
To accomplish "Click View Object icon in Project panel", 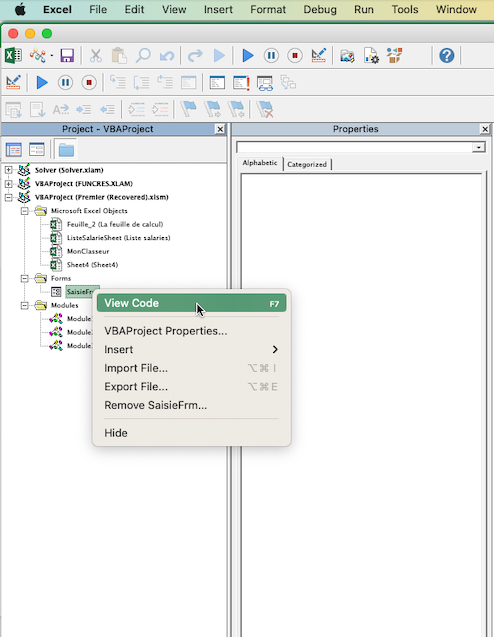I will (37, 150).
